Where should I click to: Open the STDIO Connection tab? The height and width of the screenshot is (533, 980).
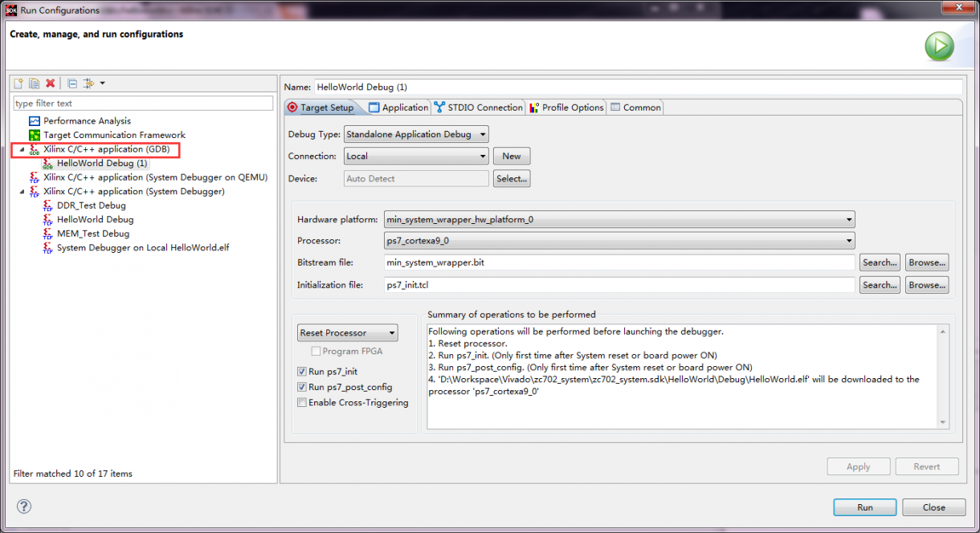click(479, 108)
